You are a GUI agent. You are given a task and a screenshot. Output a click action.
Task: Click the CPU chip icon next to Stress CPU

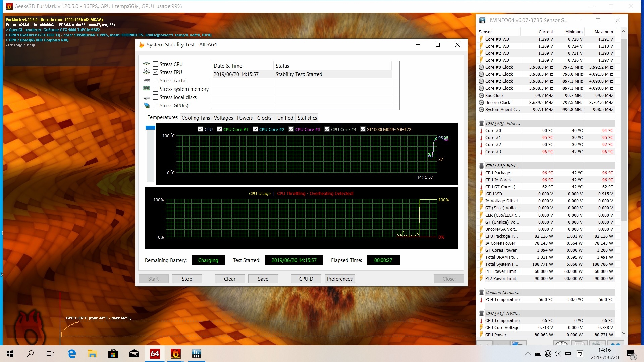coord(147,64)
